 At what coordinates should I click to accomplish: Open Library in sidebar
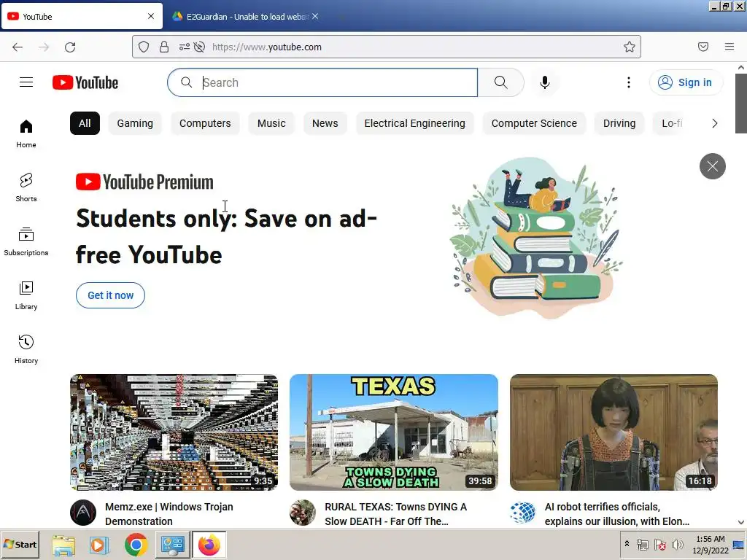[x=26, y=295]
